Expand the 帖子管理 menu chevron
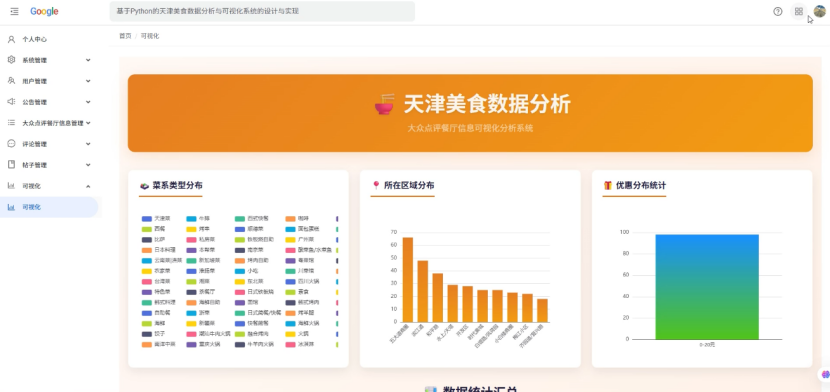 pyautogui.click(x=88, y=165)
